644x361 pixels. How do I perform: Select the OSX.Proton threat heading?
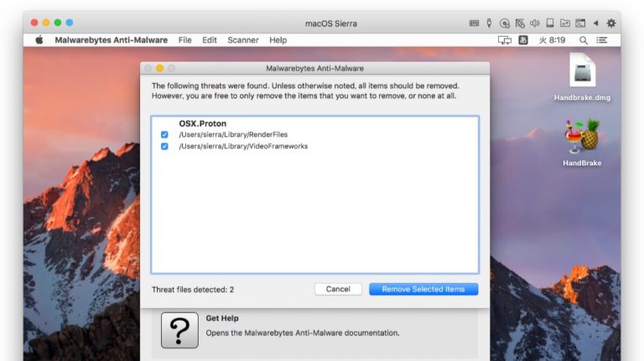pos(202,123)
